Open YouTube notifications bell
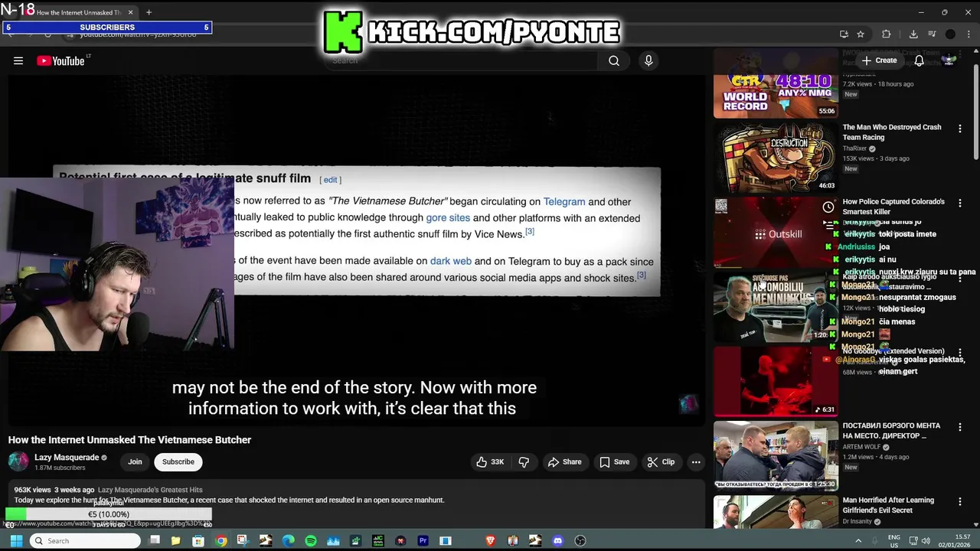The width and height of the screenshot is (980, 551). 919,60
